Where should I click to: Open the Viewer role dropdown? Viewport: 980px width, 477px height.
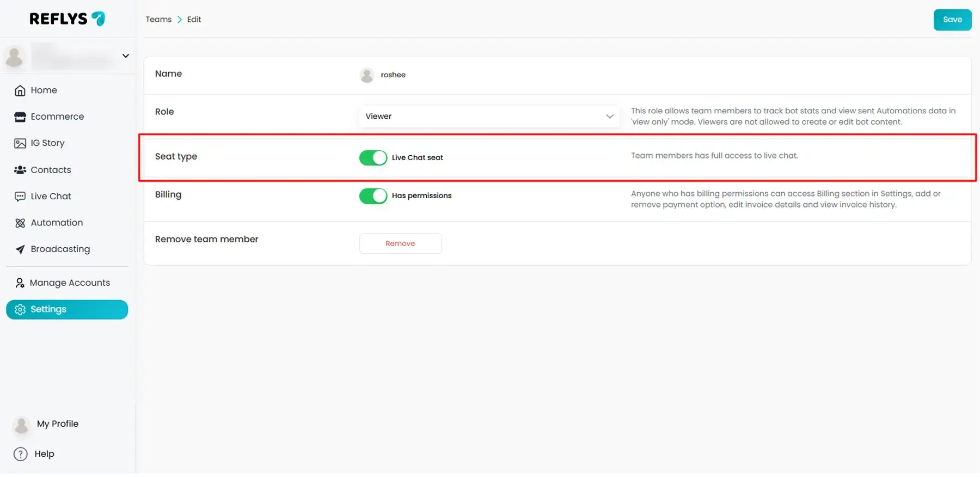(488, 117)
